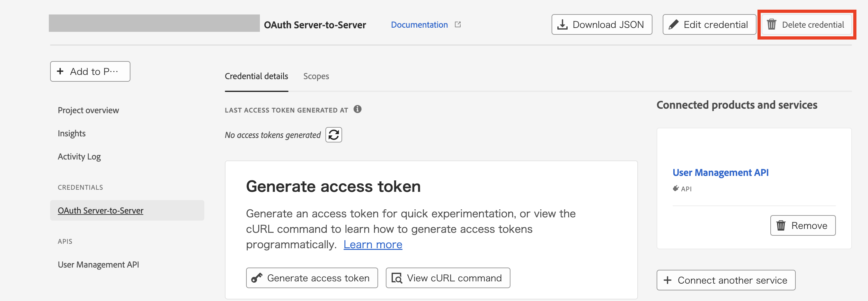Select the Credential details tab
The width and height of the screenshot is (868, 301).
point(256,76)
